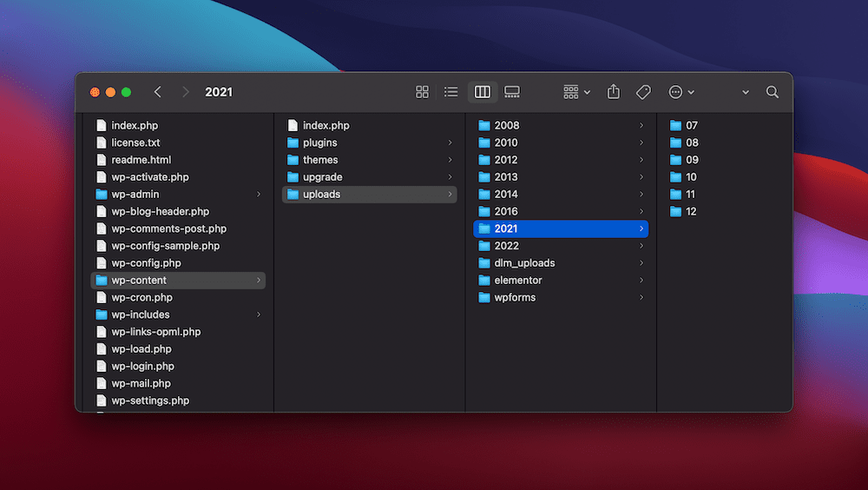This screenshot has width=868, height=490.
Task: Expand elementor folder chevron
Action: coord(641,280)
